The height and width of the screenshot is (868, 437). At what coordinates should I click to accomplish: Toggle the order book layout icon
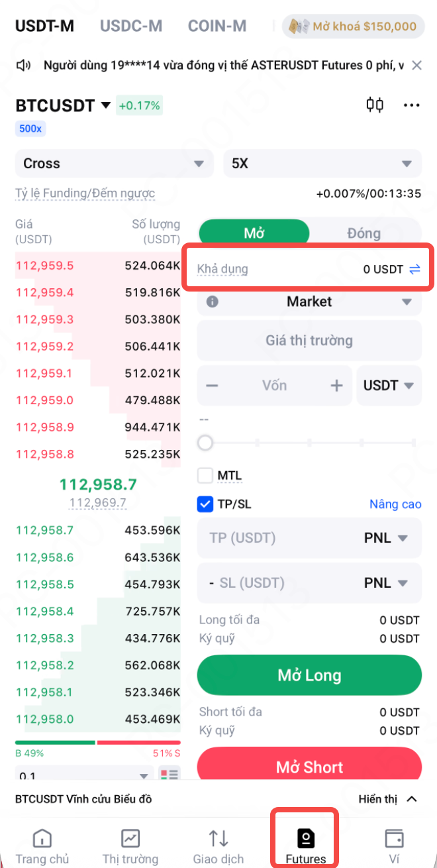tap(170, 774)
